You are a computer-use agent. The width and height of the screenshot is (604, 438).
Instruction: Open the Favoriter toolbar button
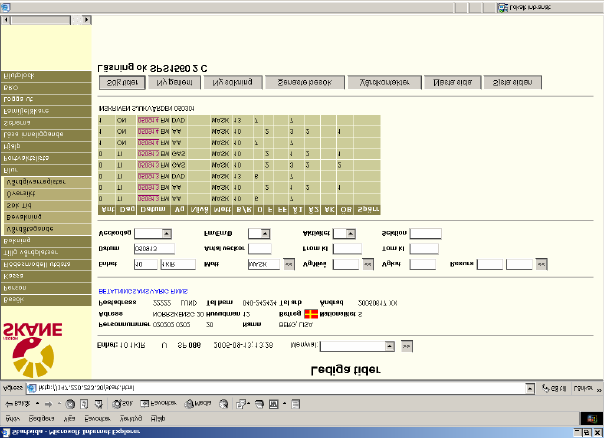pos(158,403)
